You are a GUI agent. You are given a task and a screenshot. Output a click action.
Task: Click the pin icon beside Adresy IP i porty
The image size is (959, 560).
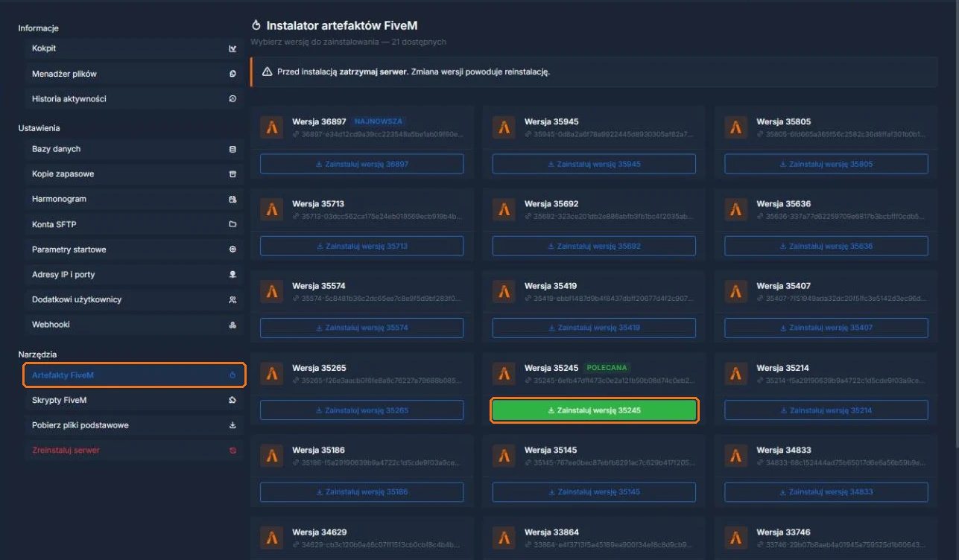click(232, 275)
